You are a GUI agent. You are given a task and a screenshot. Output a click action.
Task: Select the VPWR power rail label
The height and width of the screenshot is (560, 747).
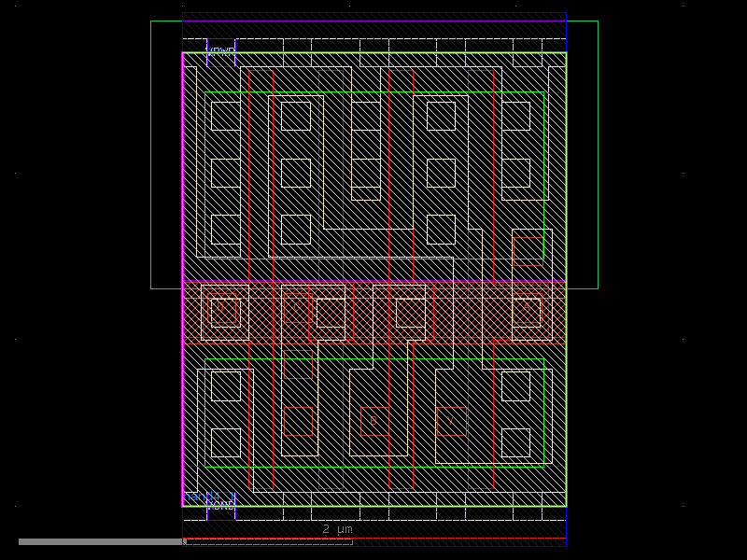(221, 48)
